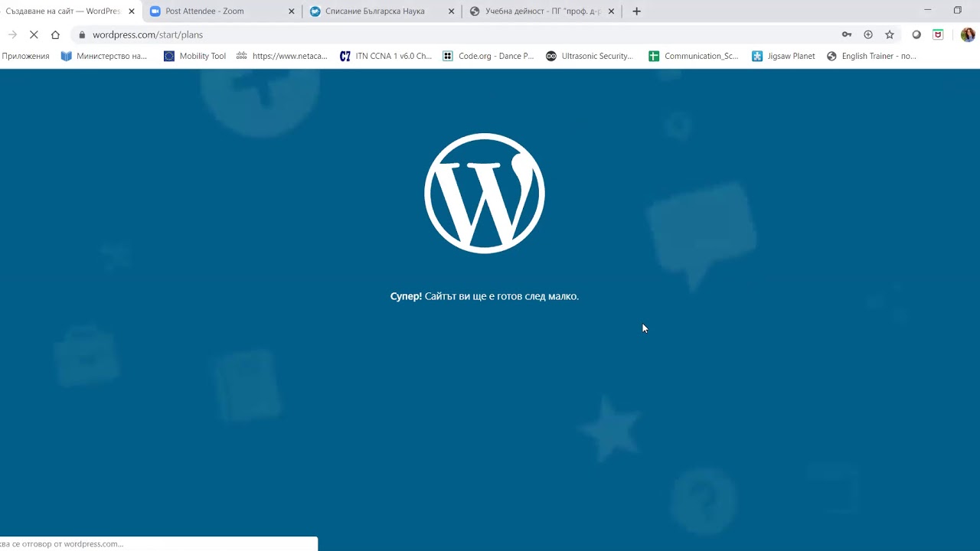This screenshot has width=980, height=551.
Task: Open the Ultrasonic Security bookmark
Action: coord(590,56)
